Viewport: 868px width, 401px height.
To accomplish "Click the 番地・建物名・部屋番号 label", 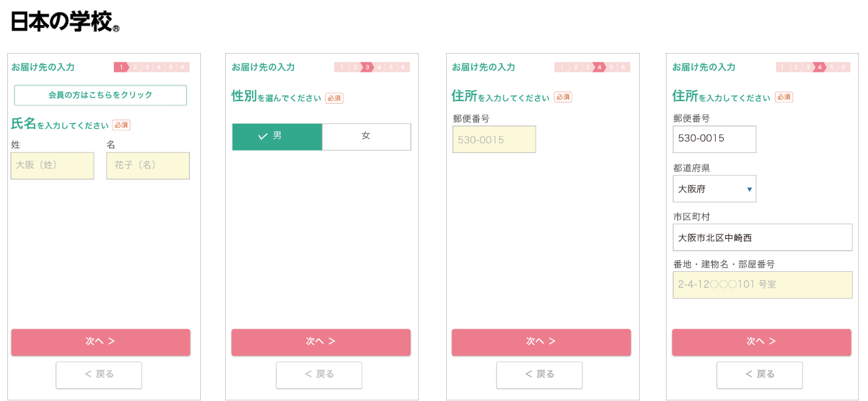I will [724, 264].
